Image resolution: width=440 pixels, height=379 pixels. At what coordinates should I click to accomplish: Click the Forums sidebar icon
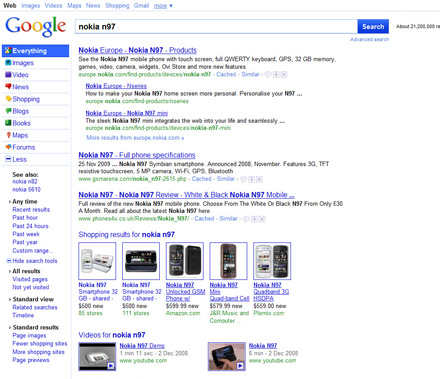8,147
